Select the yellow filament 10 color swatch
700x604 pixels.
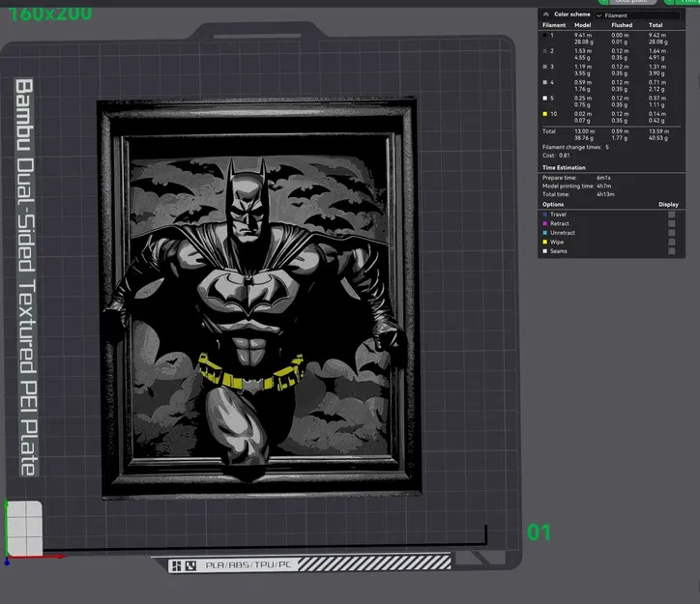click(x=545, y=113)
